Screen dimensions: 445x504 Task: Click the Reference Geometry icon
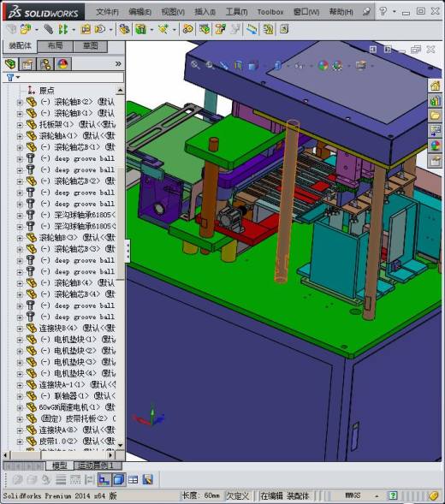[x=163, y=30]
